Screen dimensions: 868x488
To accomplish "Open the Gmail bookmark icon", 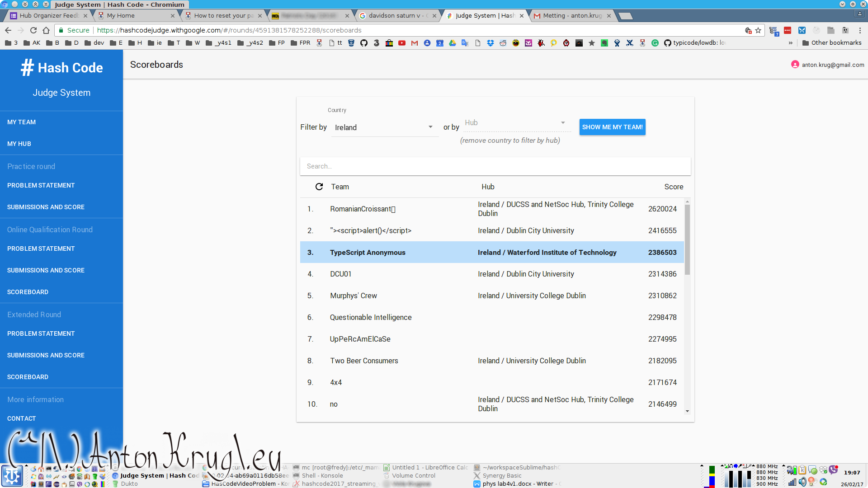I will point(415,43).
